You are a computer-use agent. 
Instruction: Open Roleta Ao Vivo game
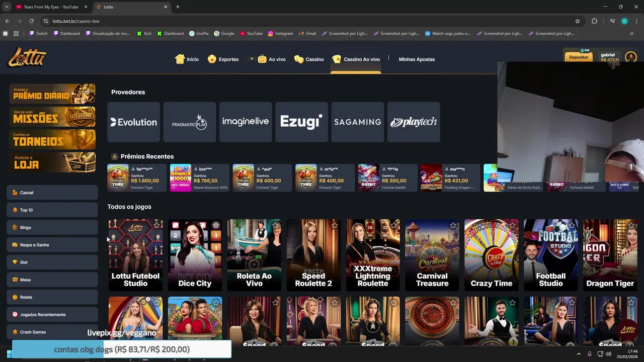pyautogui.click(x=254, y=255)
